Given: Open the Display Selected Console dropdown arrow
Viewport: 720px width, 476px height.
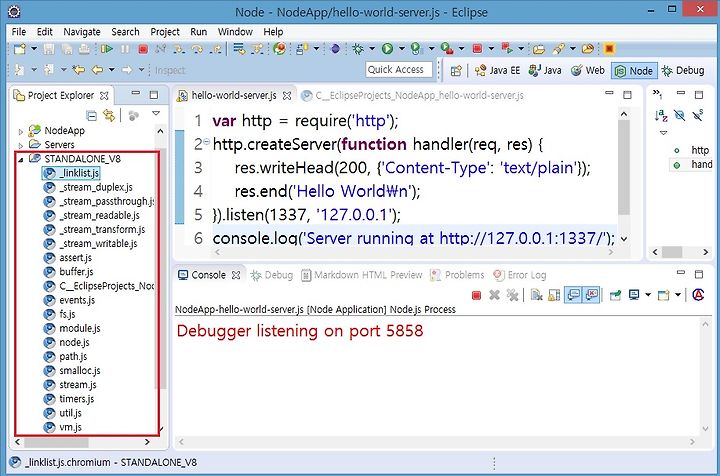Looking at the screenshot, I should tap(648, 295).
